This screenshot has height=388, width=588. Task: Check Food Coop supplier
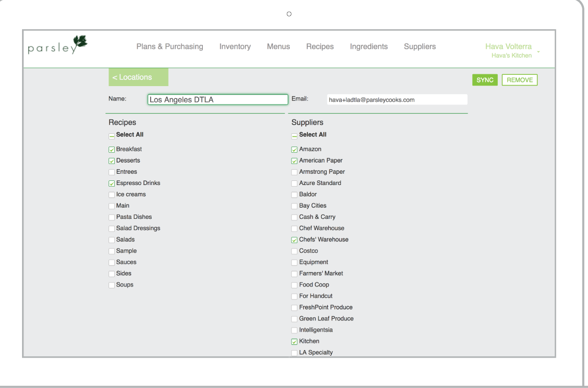tap(295, 285)
